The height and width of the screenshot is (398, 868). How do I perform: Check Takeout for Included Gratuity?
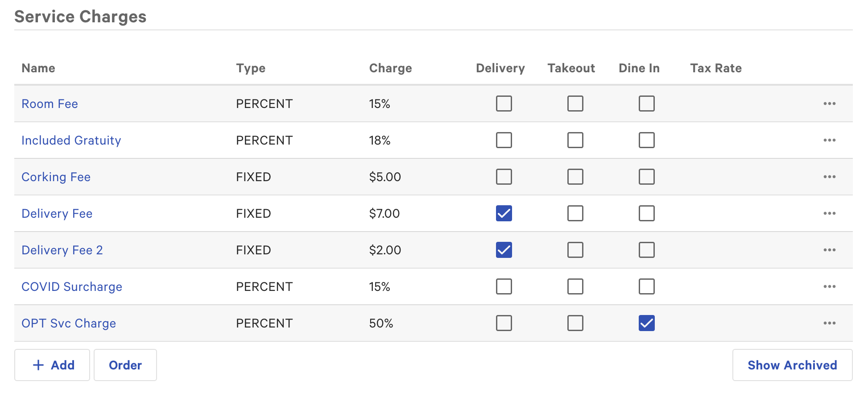tap(575, 140)
